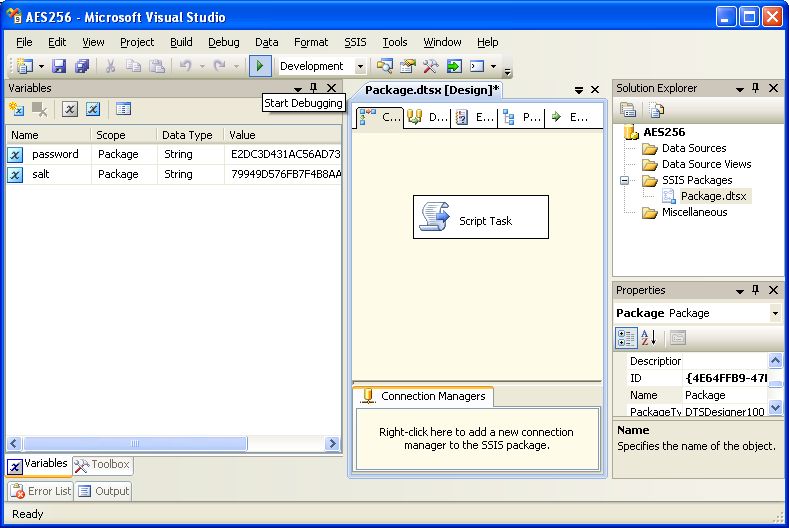The width and height of the screenshot is (789, 528).
Task: Click the Alphabetical sort icon in Properties
Action: coord(649,338)
